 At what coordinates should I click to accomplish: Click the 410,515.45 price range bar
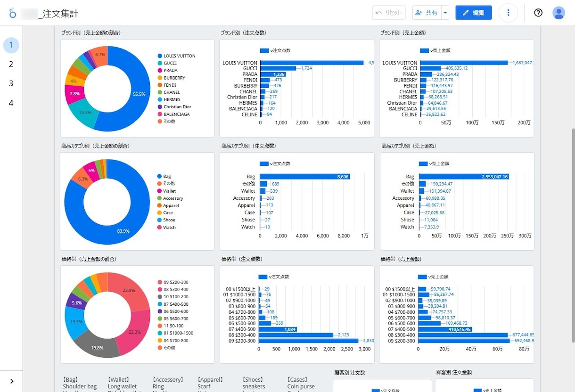[x=446, y=329]
